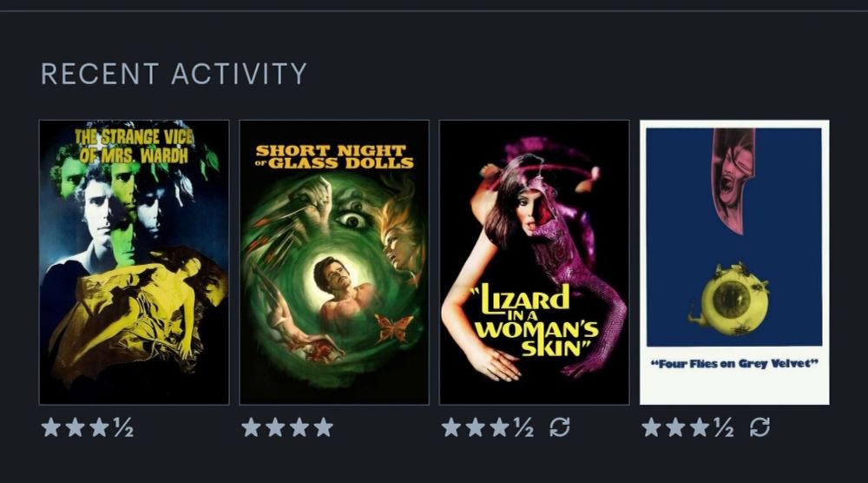This screenshot has height=483, width=868.
Task: Select the first star under The Strange Vice of Mrs. Wardh
Action: click(x=51, y=427)
